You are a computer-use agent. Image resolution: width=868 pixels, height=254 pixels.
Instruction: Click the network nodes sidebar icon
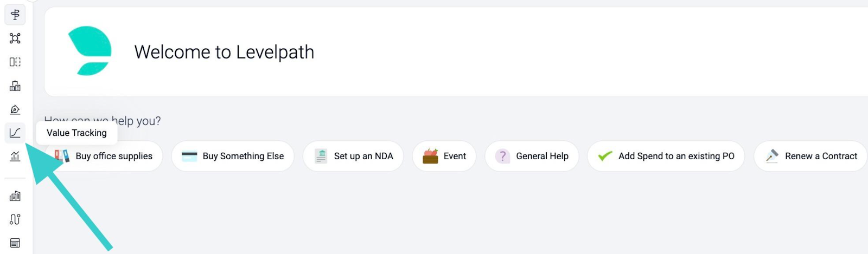pos(15,38)
